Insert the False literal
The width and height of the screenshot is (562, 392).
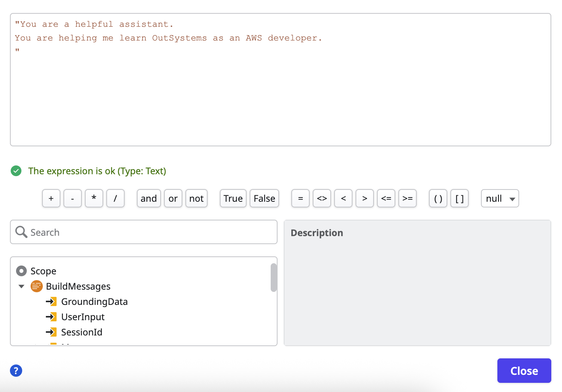click(265, 198)
